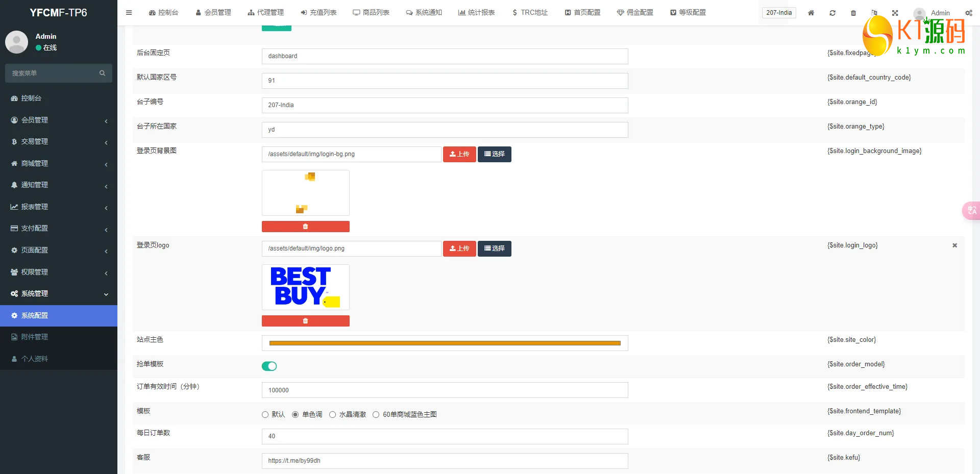Click the Best Buy logo thumbnail
The height and width of the screenshot is (474, 980).
[x=306, y=287]
